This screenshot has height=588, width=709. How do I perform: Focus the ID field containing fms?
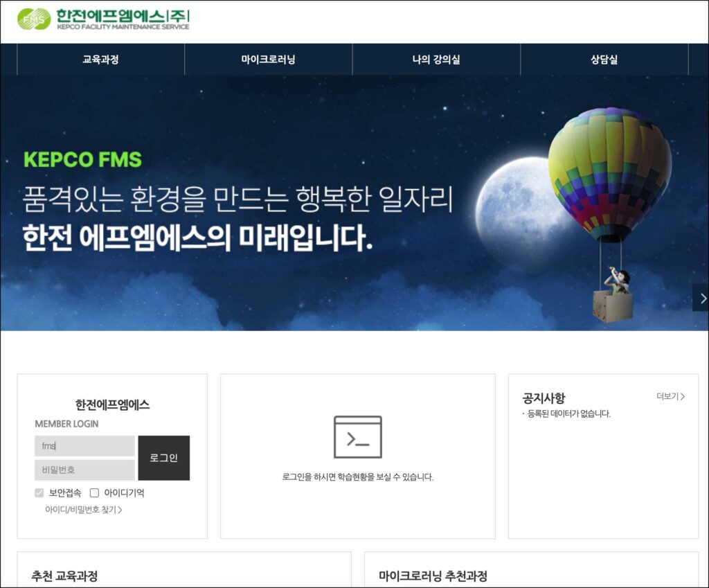click(84, 446)
